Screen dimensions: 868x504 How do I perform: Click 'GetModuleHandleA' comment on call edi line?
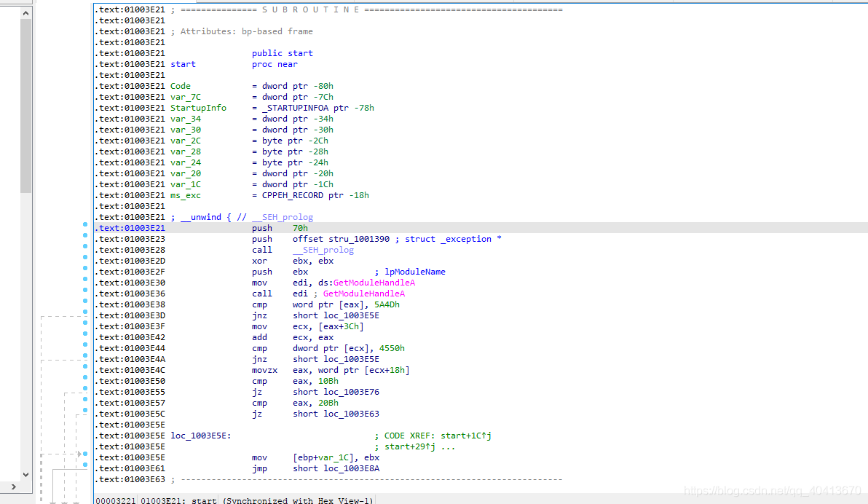(x=364, y=294)
